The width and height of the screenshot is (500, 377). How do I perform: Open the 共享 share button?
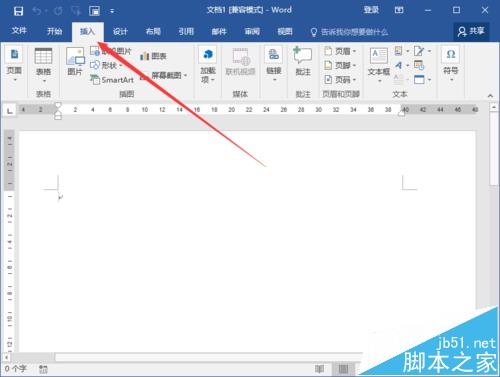coord(471,32)
